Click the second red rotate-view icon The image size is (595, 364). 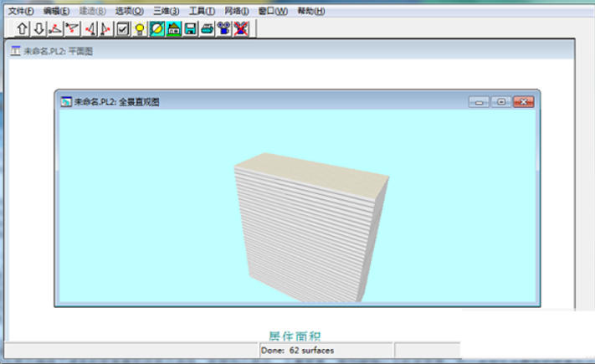(x=72, y=28)
